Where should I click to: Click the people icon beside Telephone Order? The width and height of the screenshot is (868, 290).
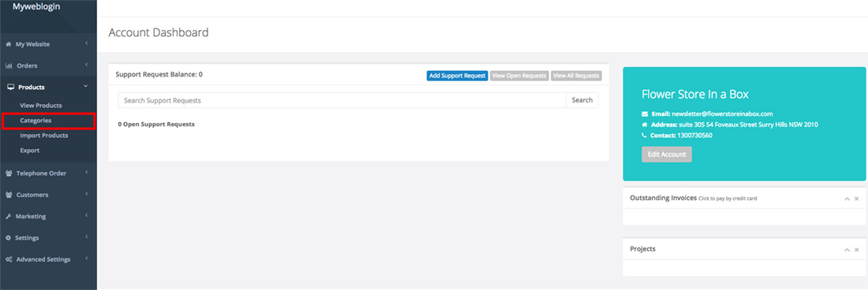tap(9, 173)
